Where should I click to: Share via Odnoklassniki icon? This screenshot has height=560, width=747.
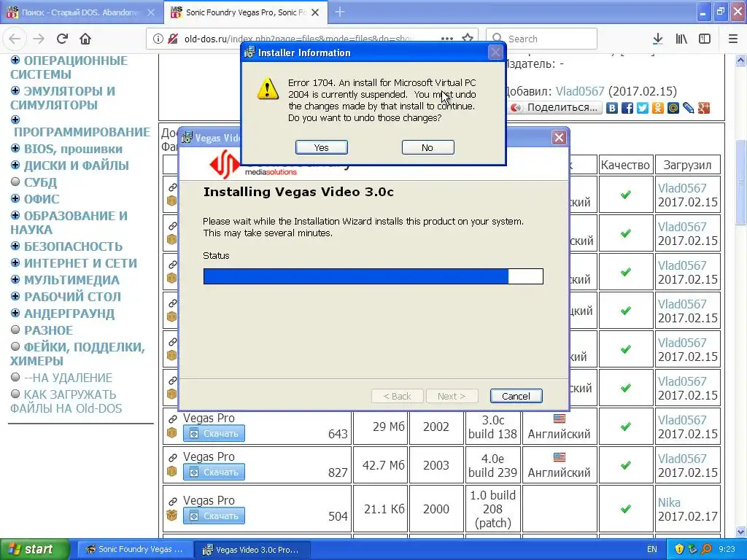point(658,108)
